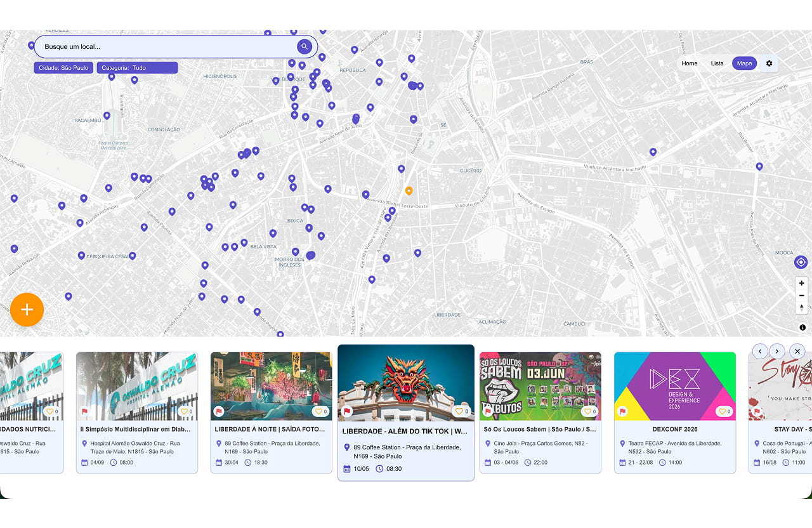
Task: Open II Simpósio Multidisciplinar hospital photo
Action: click(x=137, y=386)
